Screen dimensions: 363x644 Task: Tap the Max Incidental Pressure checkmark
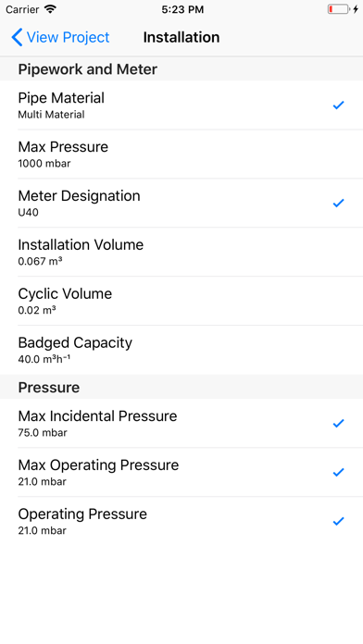[x=338, y=423]
